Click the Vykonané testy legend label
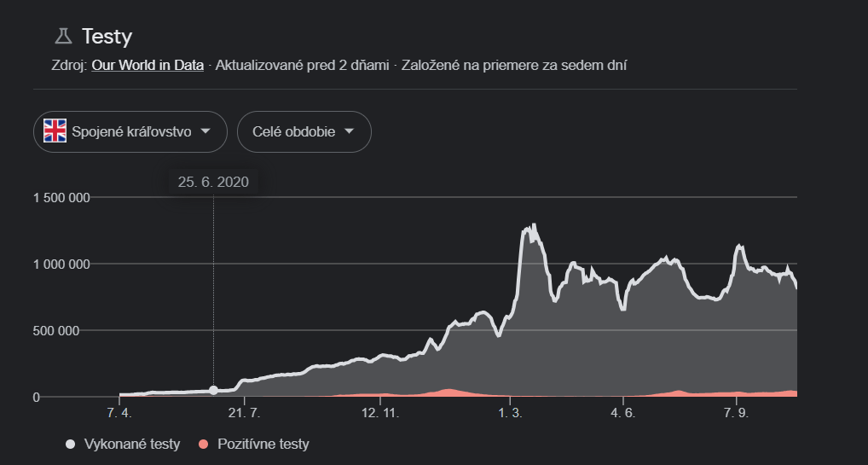This screenshot has height=465, width=868. (x=132, y=445)
